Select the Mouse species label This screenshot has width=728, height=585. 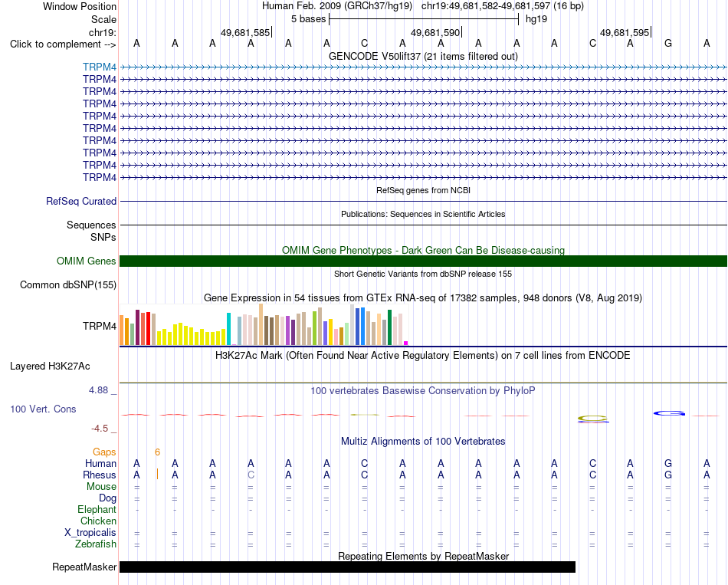point(101,487)
